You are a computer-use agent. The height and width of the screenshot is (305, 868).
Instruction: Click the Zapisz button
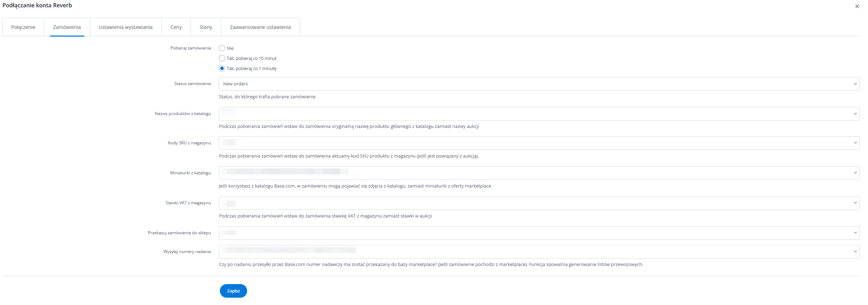[233, 291]
